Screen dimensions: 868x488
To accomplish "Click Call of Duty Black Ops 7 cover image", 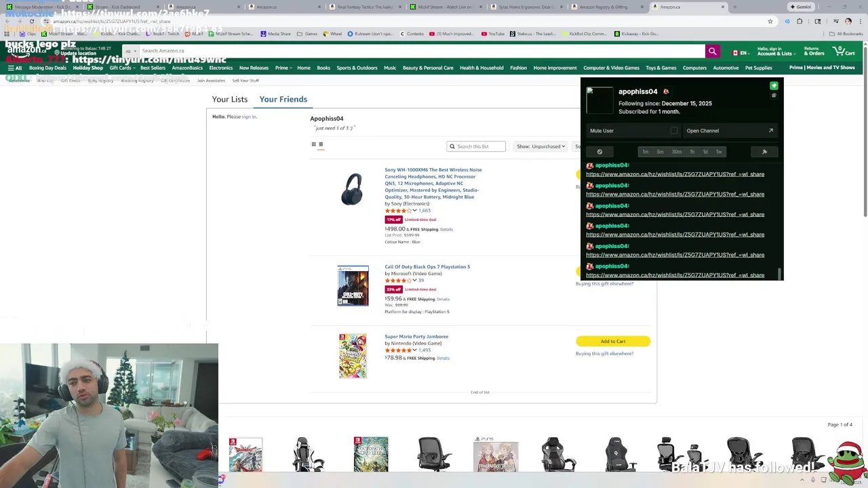I will (353, 285).
